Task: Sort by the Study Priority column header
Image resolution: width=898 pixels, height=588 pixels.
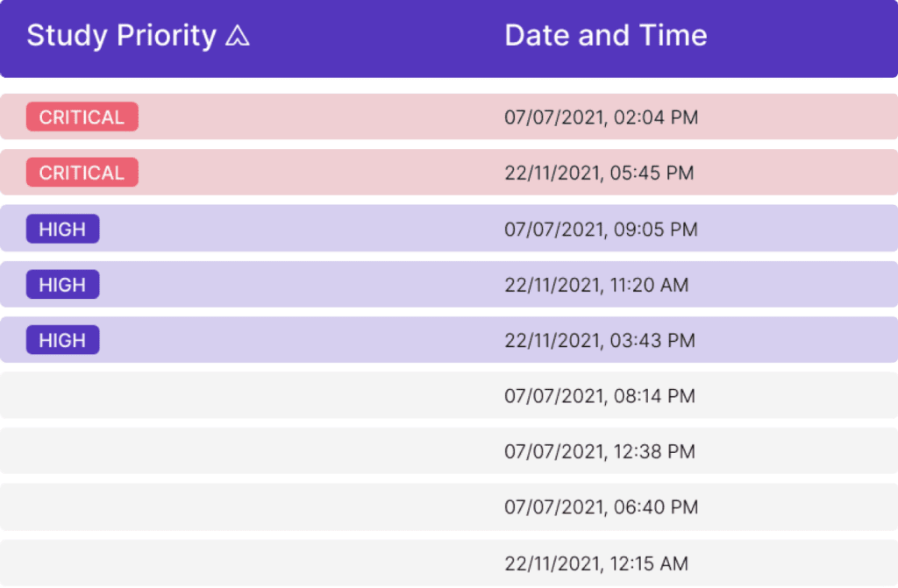Action: tap(121, 36)
